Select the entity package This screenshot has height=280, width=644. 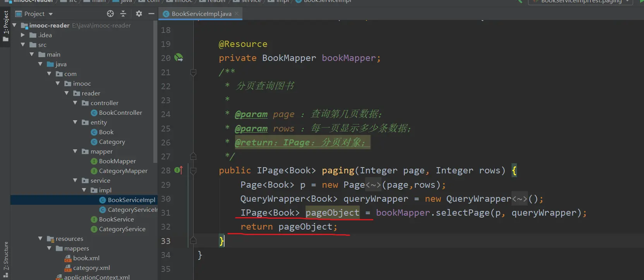(x=98, y=122)
